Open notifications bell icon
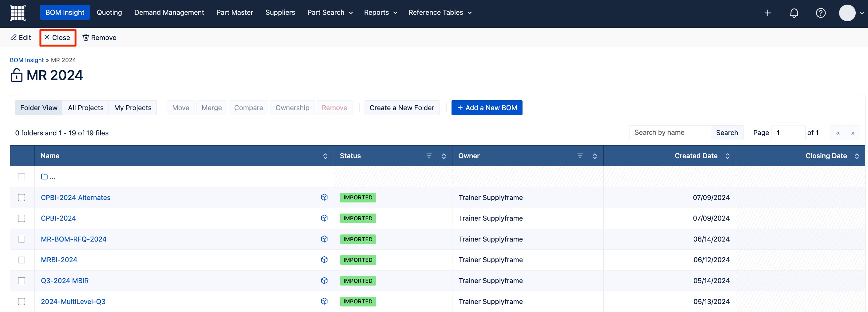Viewport: 868px width, 312px height. coord(794,13)
